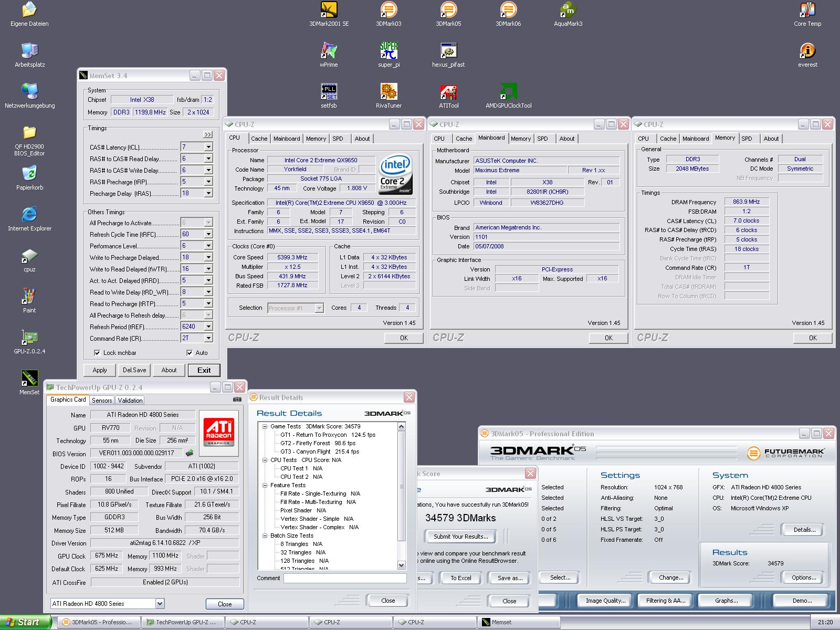Switch to TechPowerUp GPU-Z taskbar button
This screenshot has height=630, width=840.
click(183, 622)
